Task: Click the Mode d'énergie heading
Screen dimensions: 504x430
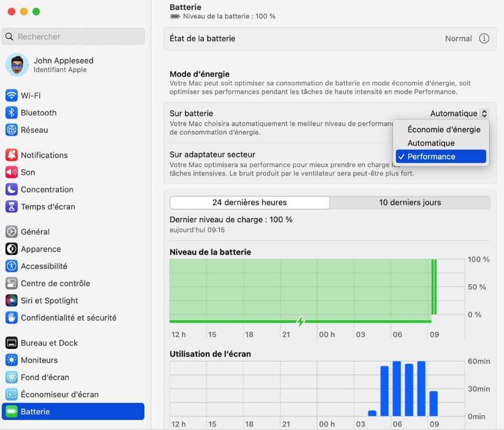Action: coord(199,74)
